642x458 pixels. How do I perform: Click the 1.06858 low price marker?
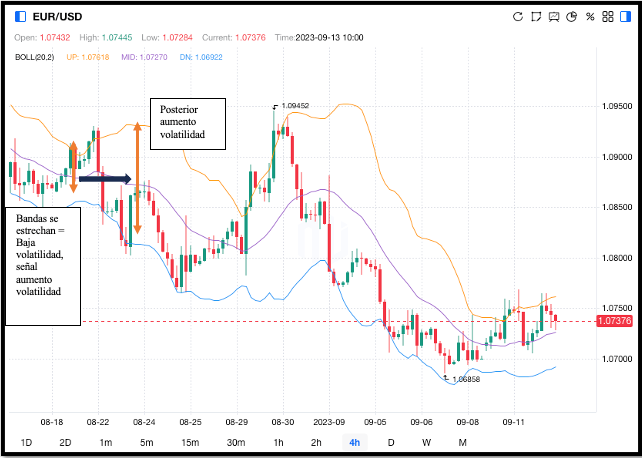point(466,380)
